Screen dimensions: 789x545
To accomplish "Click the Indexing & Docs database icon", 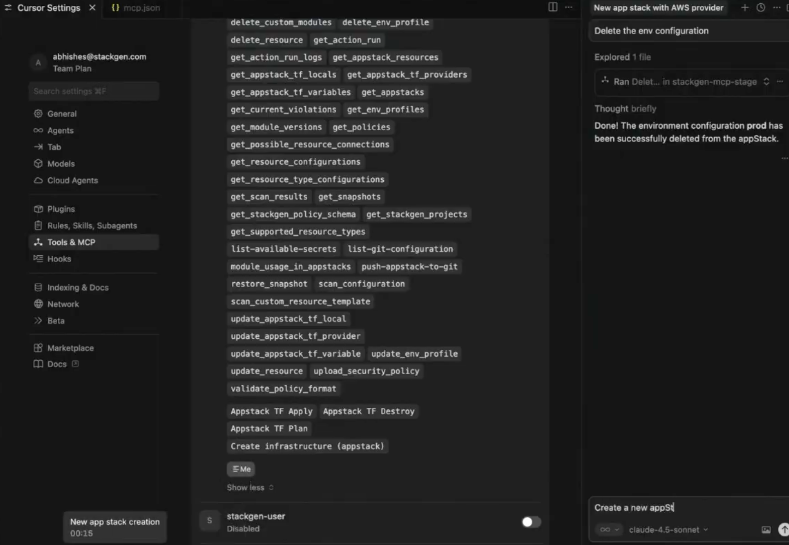I will (38, 287).
